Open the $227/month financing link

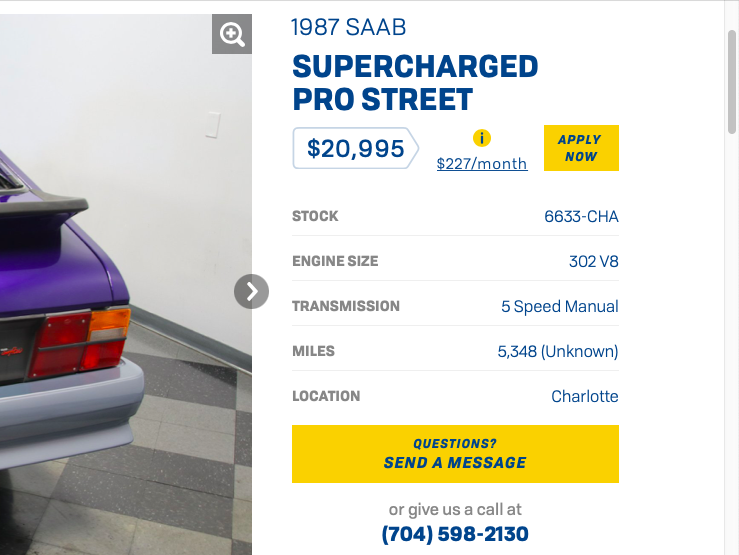point(482,164)
